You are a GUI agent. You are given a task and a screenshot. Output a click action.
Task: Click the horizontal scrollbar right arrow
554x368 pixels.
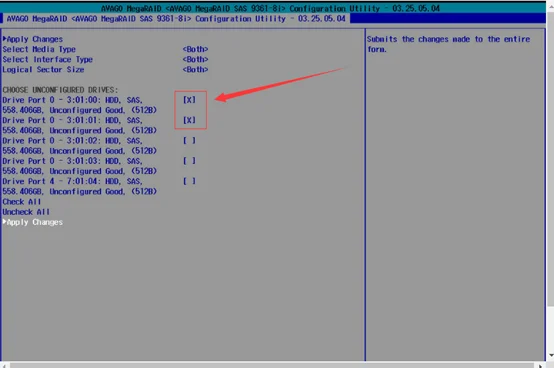[540, 366]
